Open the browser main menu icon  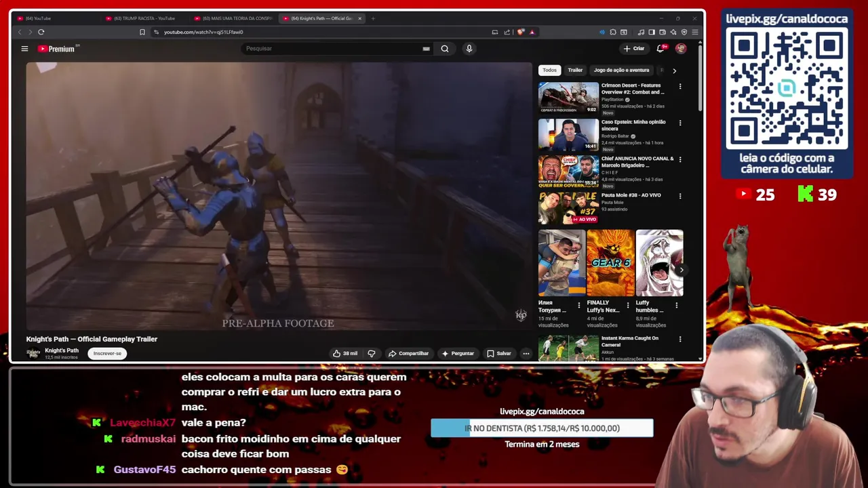pos(695,32)
